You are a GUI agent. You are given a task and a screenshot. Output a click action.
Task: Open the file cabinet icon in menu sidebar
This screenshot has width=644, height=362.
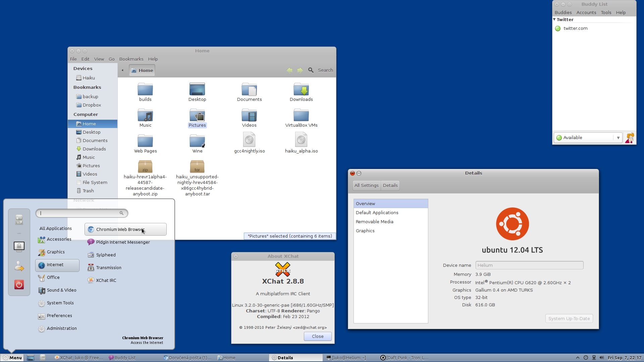tap(19, 220)
